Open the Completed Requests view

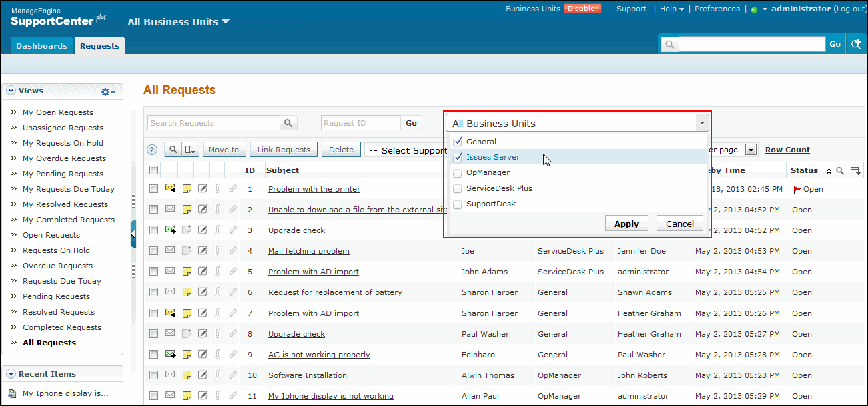pyautogui.click(x=62, y=327)
